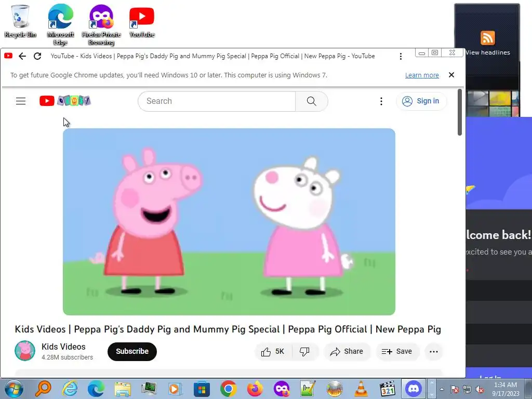Open the Learn more link
Screen dimensions: 532x399
coord(422,75)
